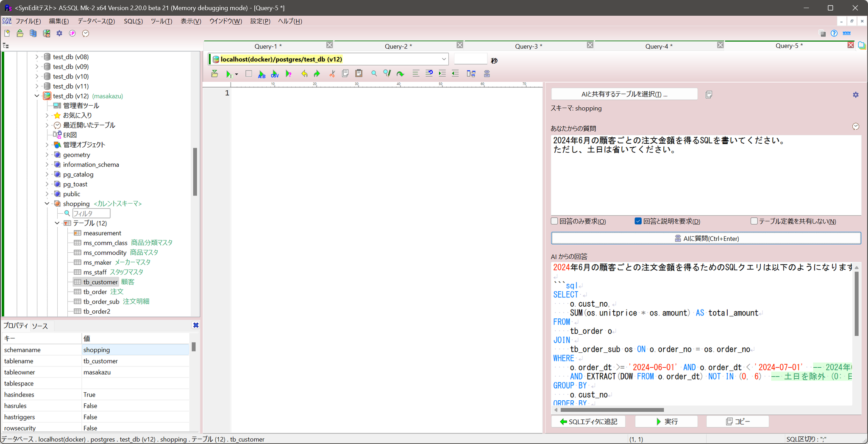Open the SQL(S) menu

pyautogui.click(x=133, y=21)
